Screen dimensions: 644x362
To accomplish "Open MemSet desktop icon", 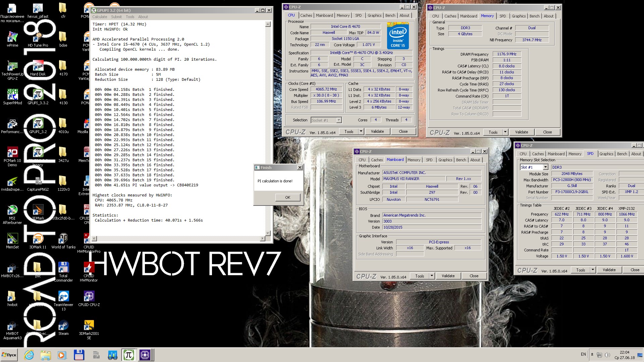I will [x=12, y=240].
